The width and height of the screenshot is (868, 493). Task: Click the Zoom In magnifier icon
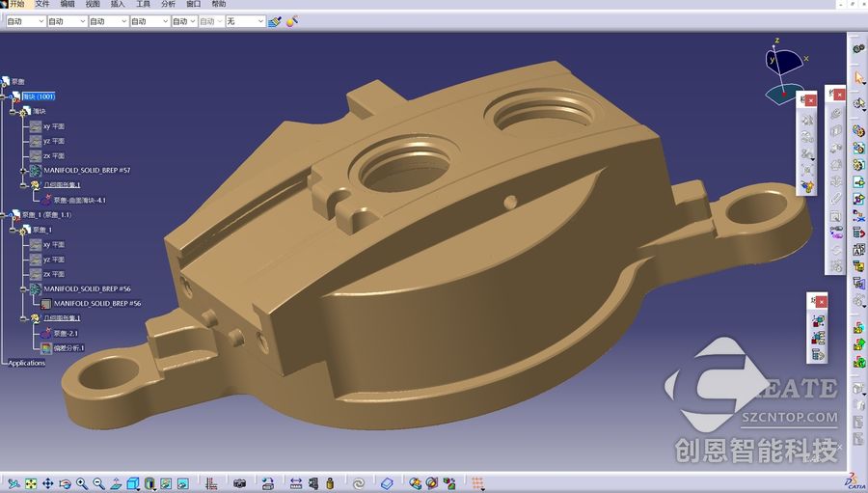tap(82, 483)
